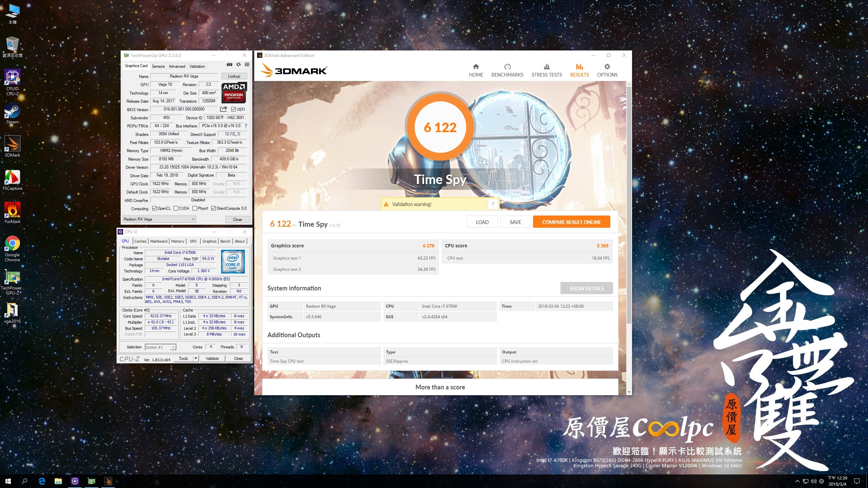Open CPU-Z Caches tab
The height and width of the screenshot is (488, 868).
pyautogui.click(x=140, y=241)
